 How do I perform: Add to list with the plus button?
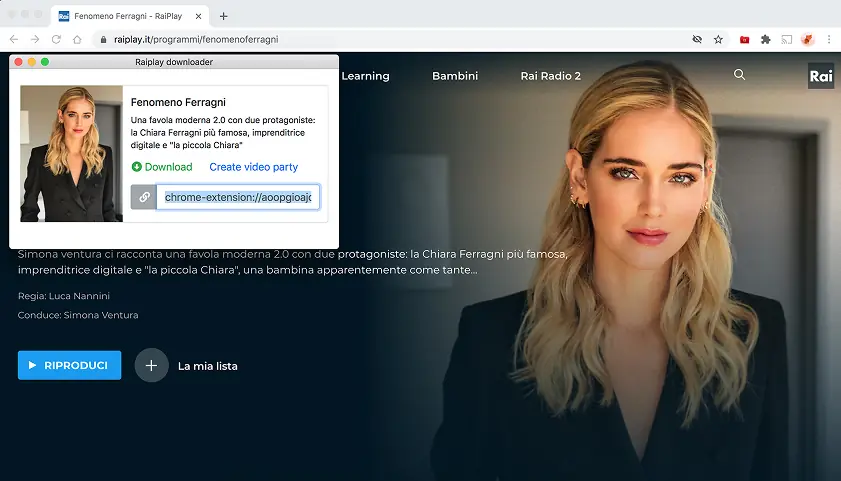click(x=151, y=365)
